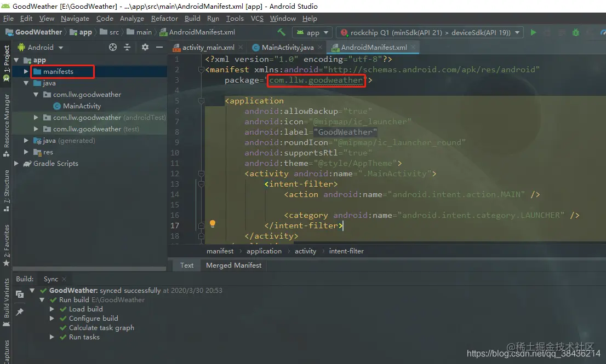Open the rockchip Q1 device selector dropdown
The image size is (606, 364).
pyautogui.click(x=430, y=32)
